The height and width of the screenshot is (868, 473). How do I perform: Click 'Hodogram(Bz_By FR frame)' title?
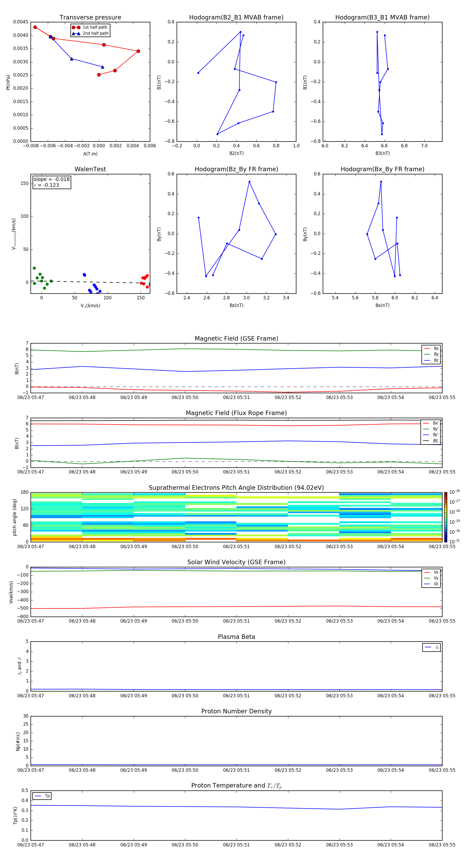tap(236, 169)
